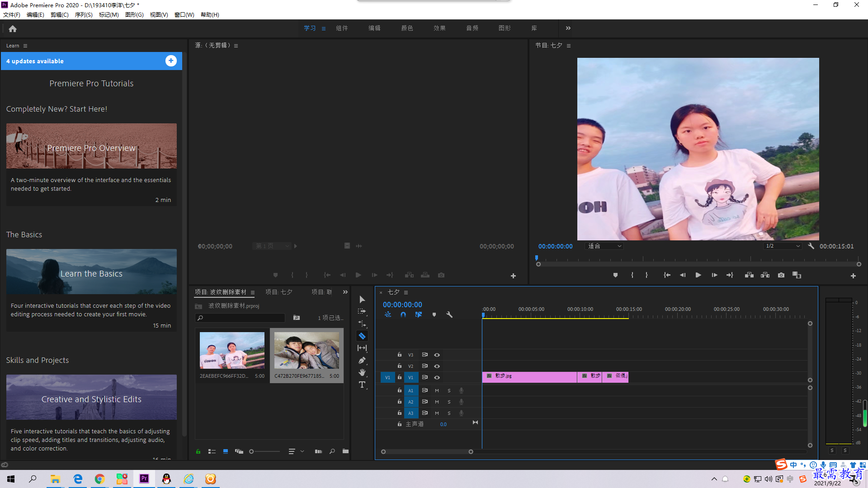Viewport: 868px width, 488px height.
Task: Open 文件(F) menu
Action: pos(12,15)
